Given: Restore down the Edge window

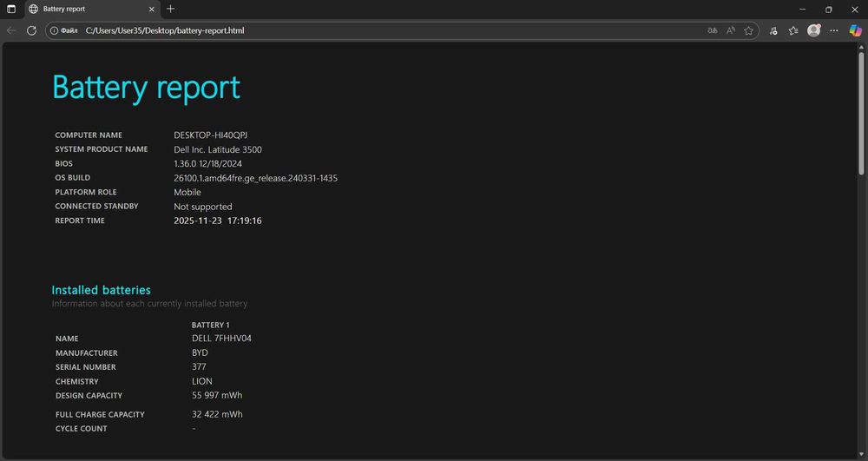Looking at the screenshot, I should (x=829, y=9).
